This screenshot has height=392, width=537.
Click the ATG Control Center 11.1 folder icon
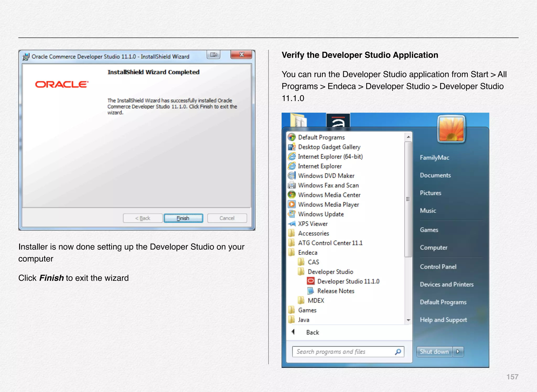coord(291,243)
